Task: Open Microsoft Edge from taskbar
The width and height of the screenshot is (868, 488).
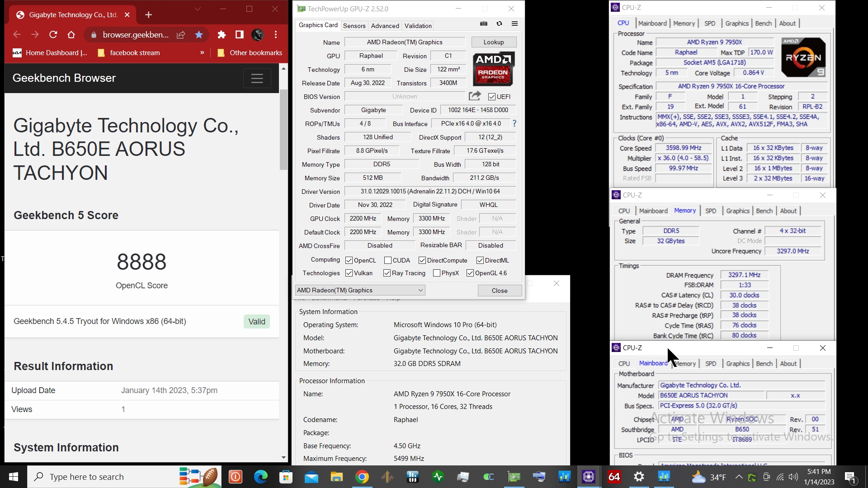Action: pyautogui.click(x=261, y=477)
